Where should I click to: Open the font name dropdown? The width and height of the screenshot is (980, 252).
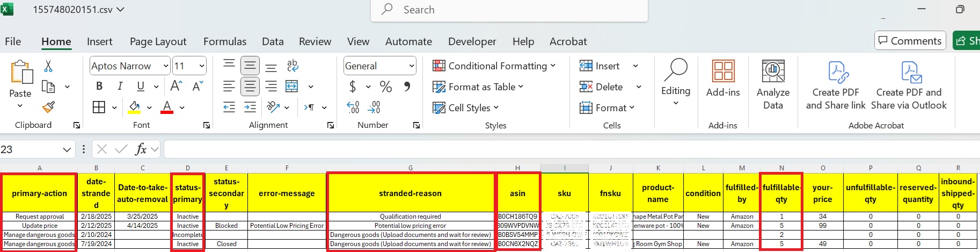(166, 66)
